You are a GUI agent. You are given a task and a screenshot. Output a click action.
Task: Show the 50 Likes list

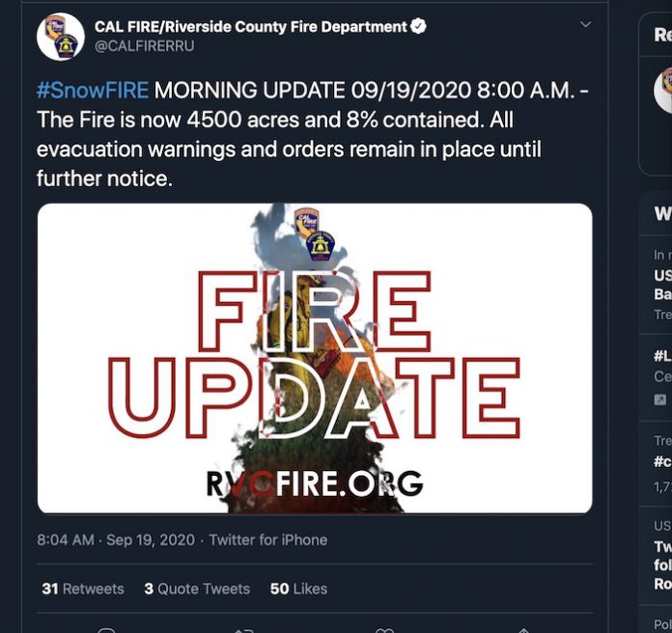(x=298, y=589)
